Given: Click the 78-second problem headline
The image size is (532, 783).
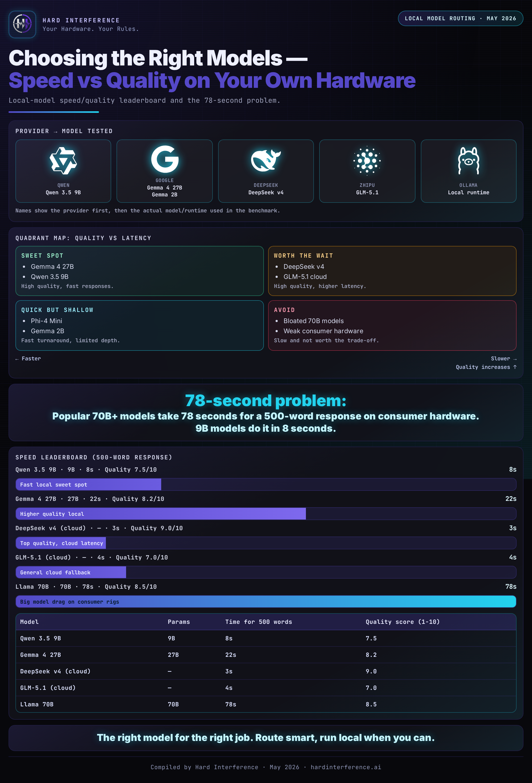Looking at the screenshot, I should [266, 400].
